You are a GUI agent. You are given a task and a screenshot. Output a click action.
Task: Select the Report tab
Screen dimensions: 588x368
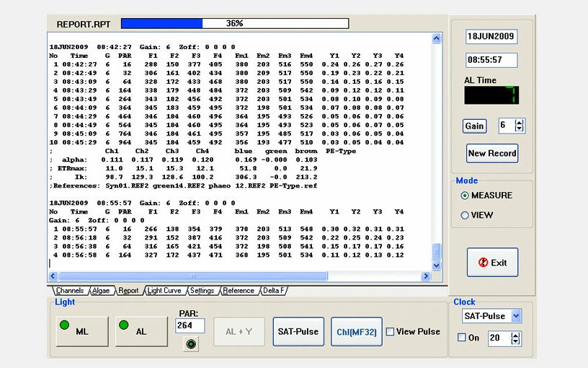tap(128, 291)
